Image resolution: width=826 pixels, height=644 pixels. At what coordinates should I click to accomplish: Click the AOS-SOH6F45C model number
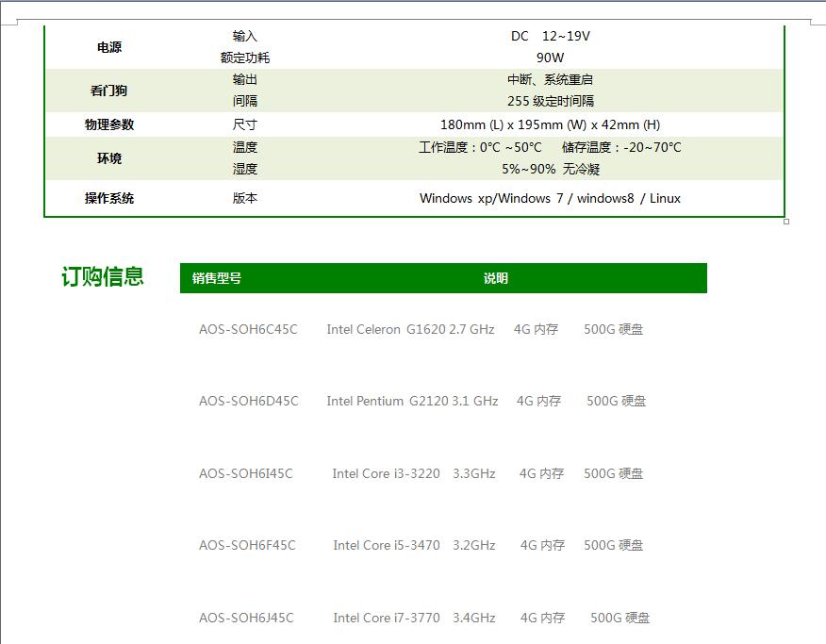click(247, 545)
